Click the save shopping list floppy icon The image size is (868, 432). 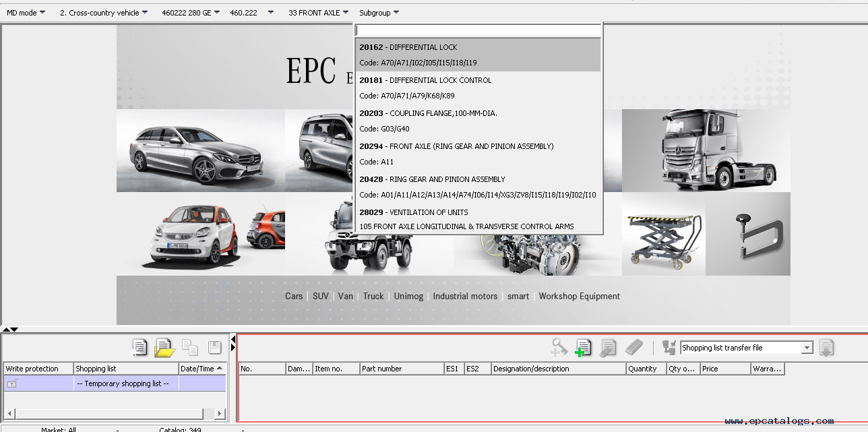[x=214, y=348]
